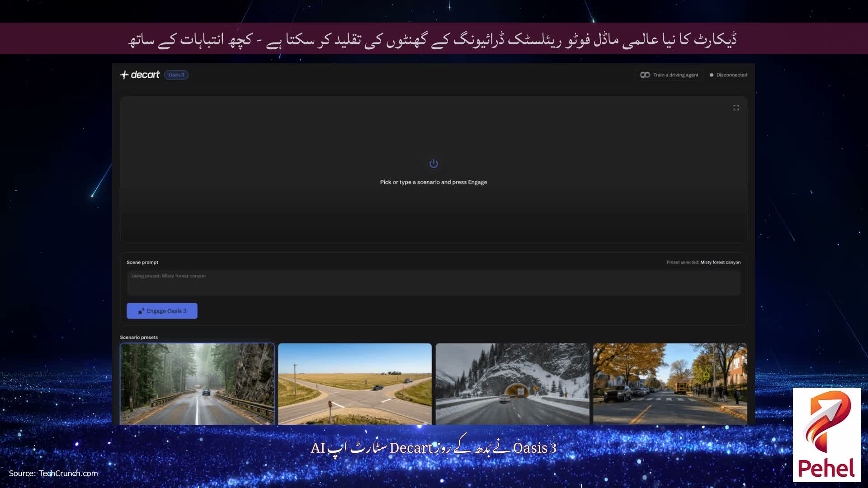Click the Disconnected status indicator
The width and height of the screenshot is (868, 488).
pos(728,75)
